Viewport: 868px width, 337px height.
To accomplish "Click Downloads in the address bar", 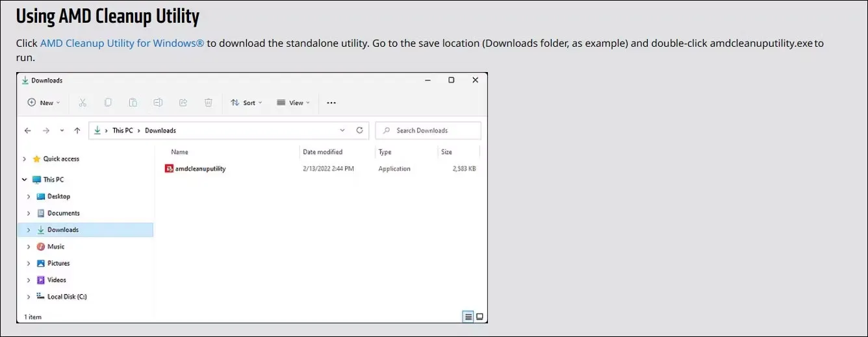I will (160, 131).
